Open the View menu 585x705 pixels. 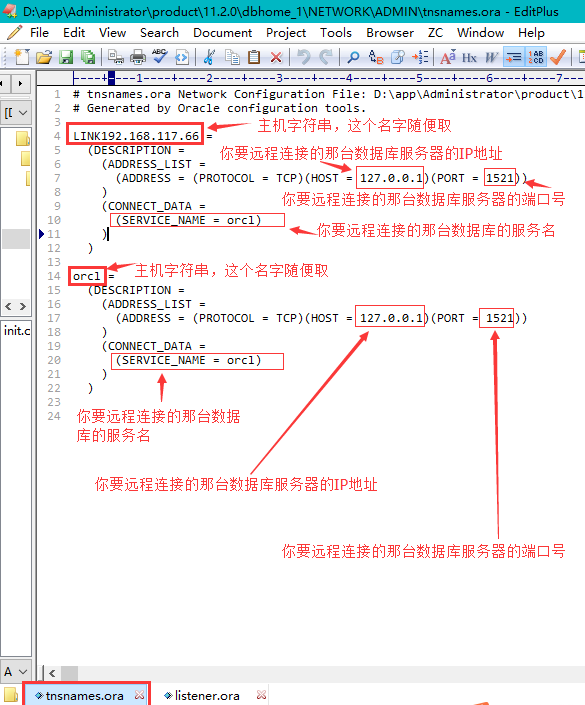pos(112,33)
